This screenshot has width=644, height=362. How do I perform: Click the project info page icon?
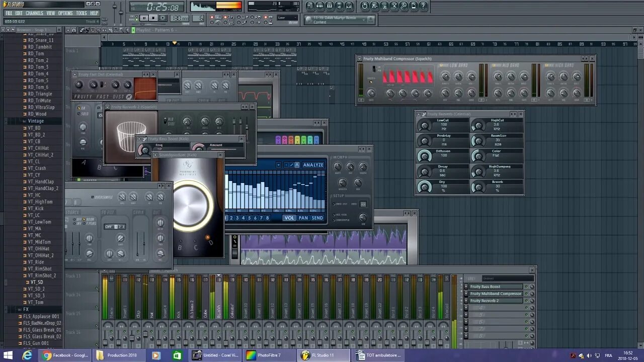pos(414,6)
